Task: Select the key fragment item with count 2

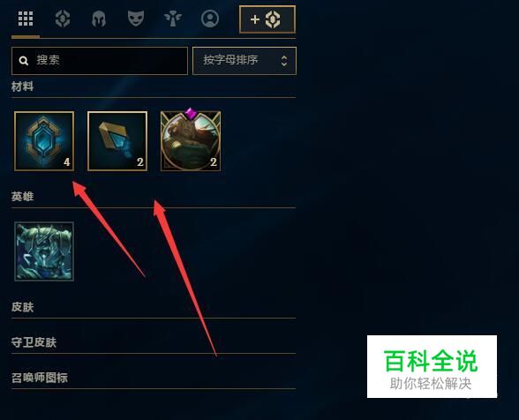Action: pyautogui.click(x=117, y=141)
